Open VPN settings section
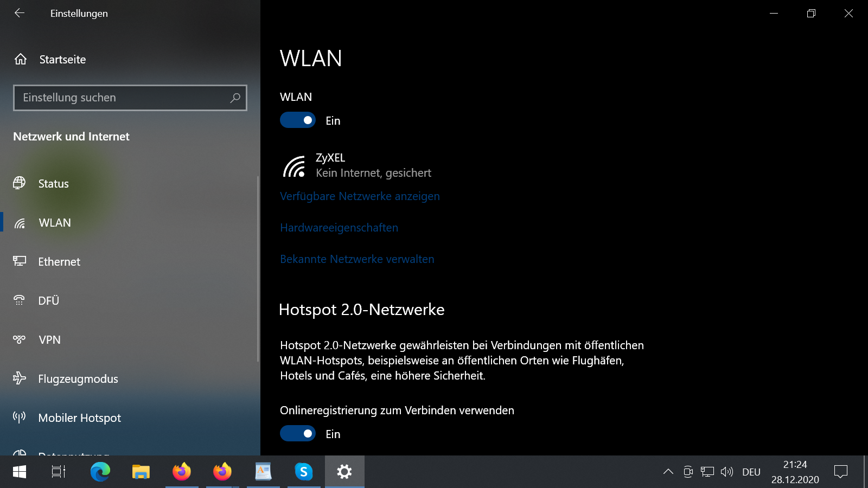Viewport: 868px width, 488px height. 49,340
